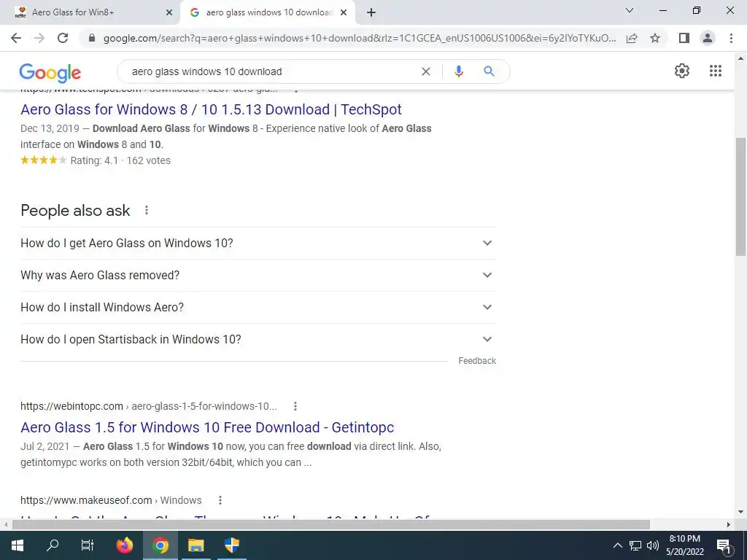
Task: View site information lock icon
Action: 92,38
